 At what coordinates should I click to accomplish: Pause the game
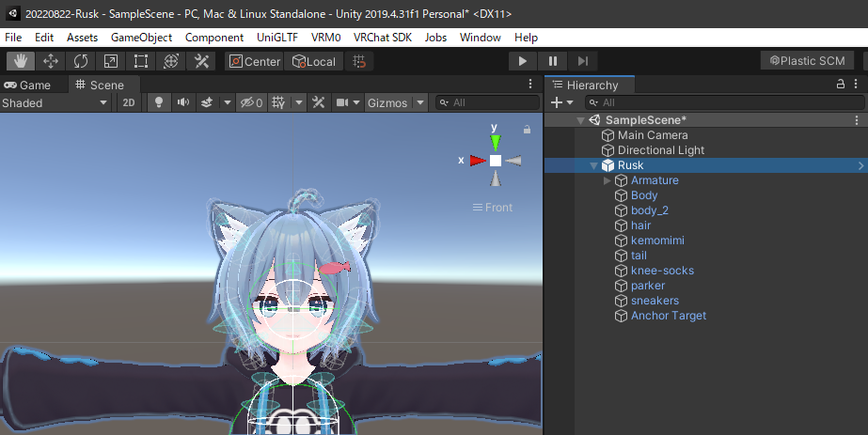coord(552,61)
